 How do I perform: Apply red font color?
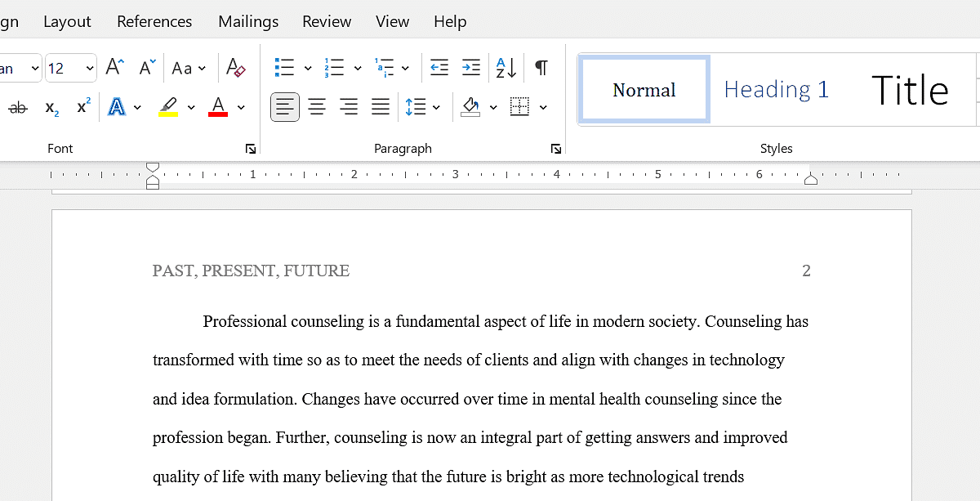(218, 107)
